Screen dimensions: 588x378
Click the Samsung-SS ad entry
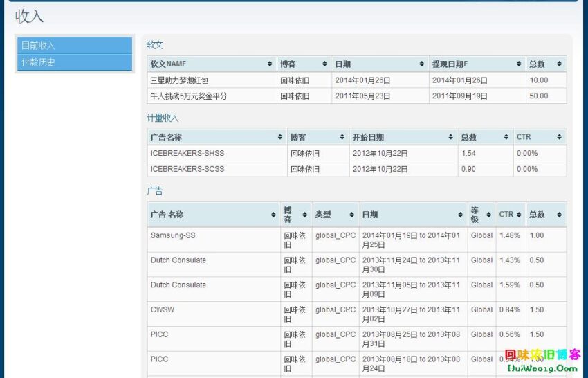[173, 235]
